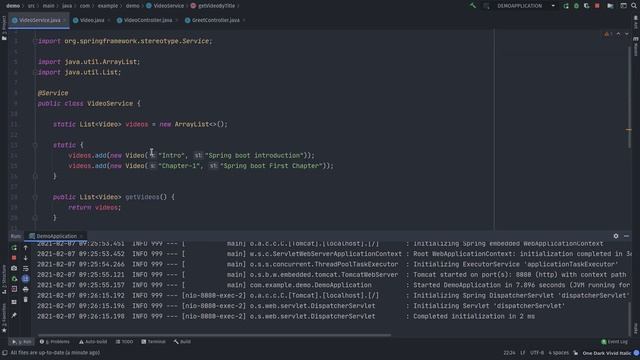Open the DEMOAPPLICATION run configuration dropdown
This screenshot has width=640, height=360.
coord(526,6)
